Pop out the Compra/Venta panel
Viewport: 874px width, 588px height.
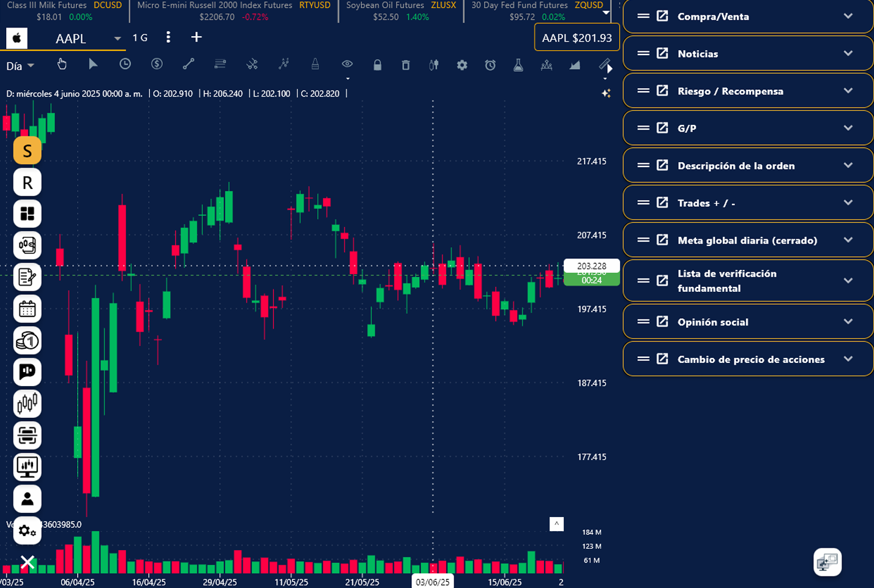[662, 17]
